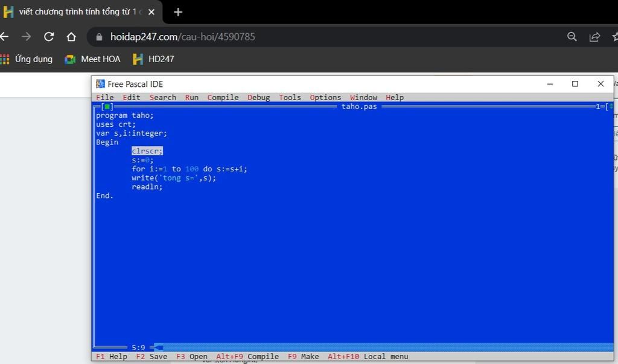The image size is (618, 364).
Task: Click the horizontal scrollbar left arrow
Action: click(158, 348)
